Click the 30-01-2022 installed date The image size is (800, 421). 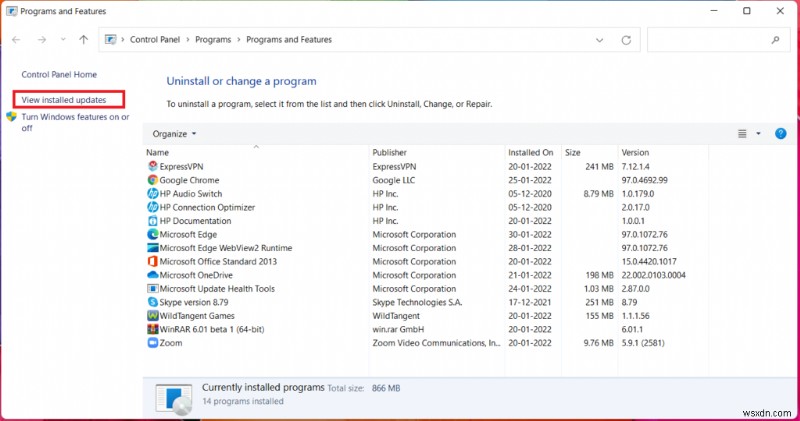pyautogui.click(x=530, y=234)
